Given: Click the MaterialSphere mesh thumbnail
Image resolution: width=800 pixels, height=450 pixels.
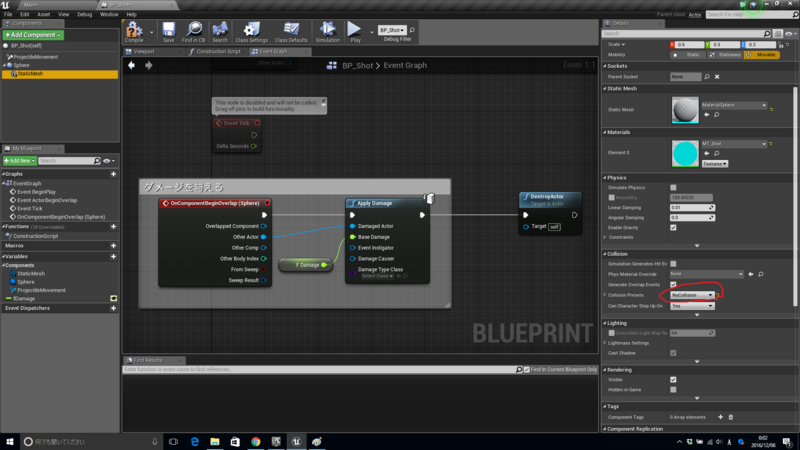Looking at the screenshot, I should [x=685, y=110].
